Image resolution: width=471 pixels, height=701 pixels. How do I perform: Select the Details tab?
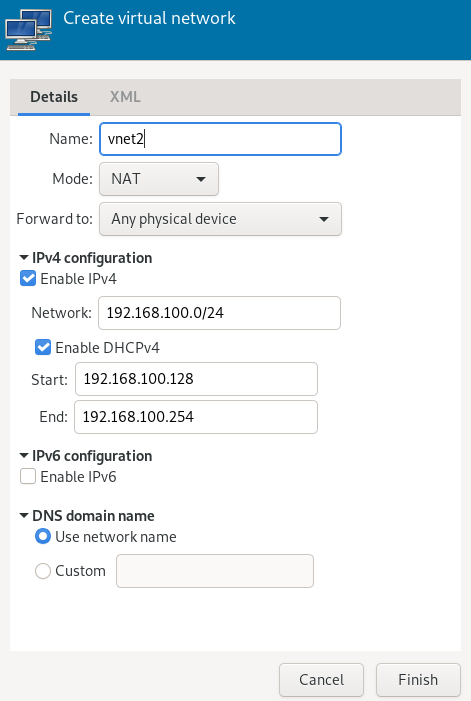pos(54,97)
